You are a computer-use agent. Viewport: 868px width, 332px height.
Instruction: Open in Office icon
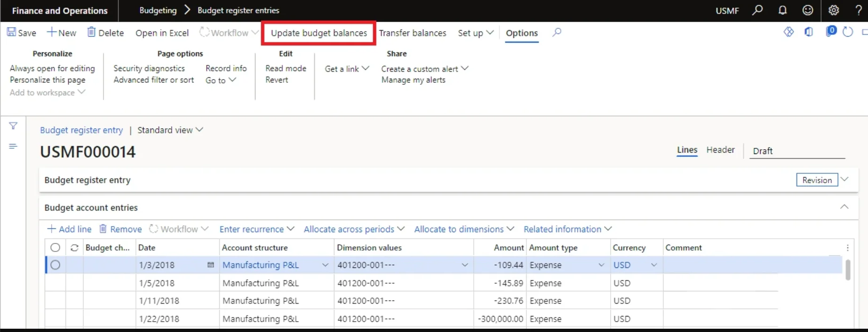pos(809,32)
